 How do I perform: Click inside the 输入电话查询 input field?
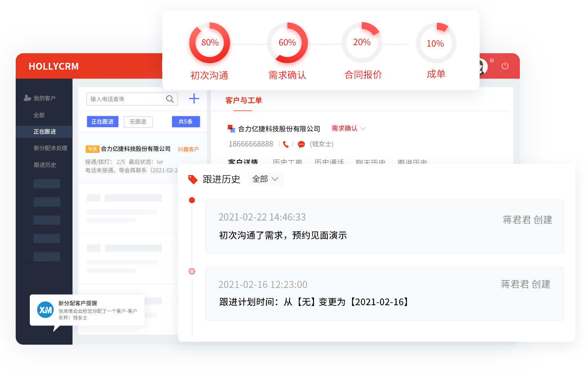[122, 99]
